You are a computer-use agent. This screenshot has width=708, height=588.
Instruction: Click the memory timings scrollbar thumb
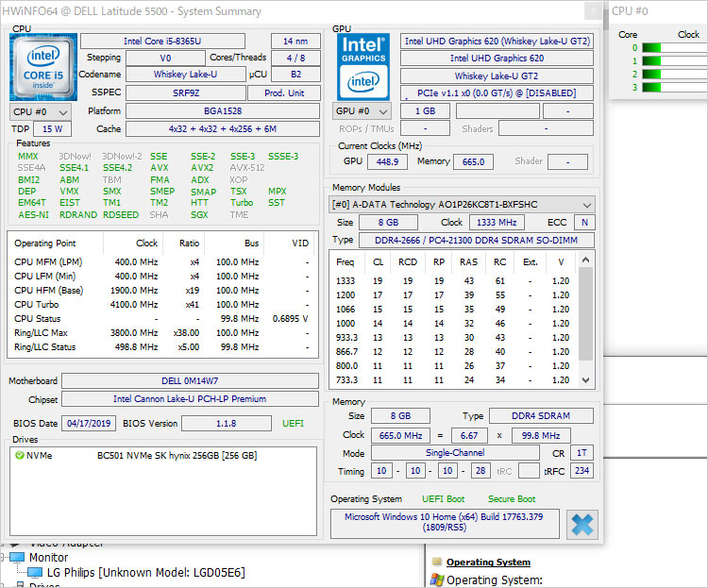[585, 314]
